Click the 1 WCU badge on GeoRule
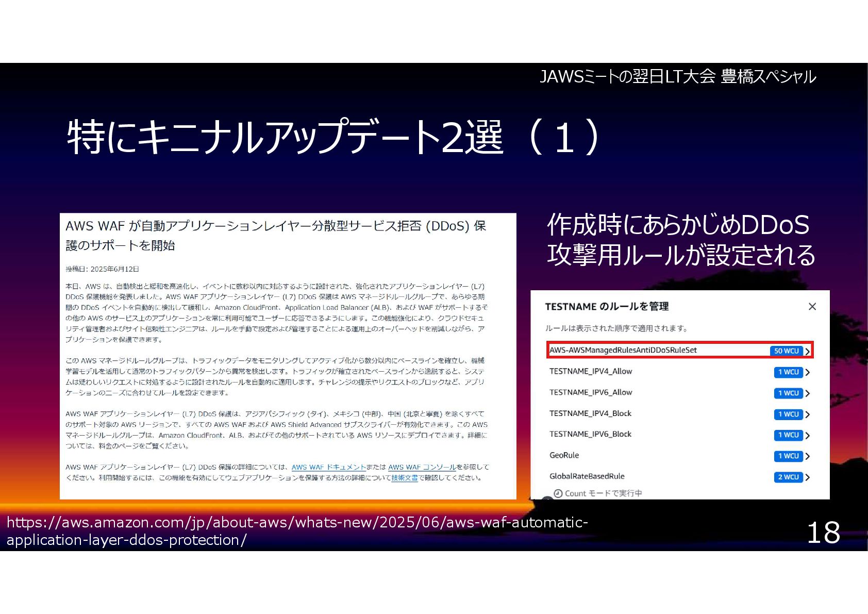This screenshot has width=868, height=614. tap(789, 456)
